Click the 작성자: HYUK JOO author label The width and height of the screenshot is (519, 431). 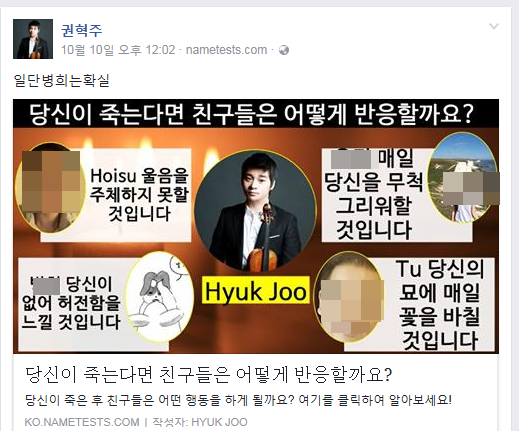point(200,422)
